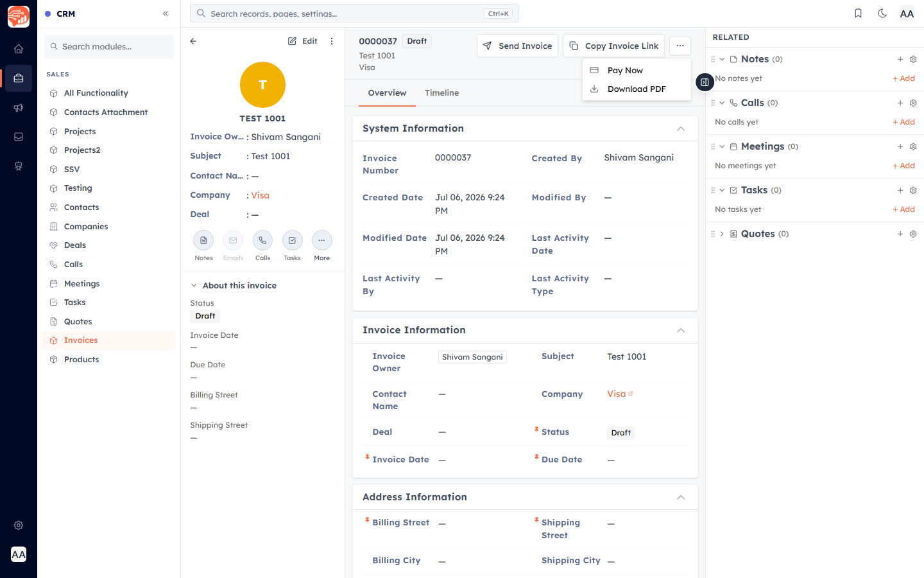Screen dimensions: 924x578
Task: Open the robot assistant icon in left rail
Action: [x=19, y=166]
